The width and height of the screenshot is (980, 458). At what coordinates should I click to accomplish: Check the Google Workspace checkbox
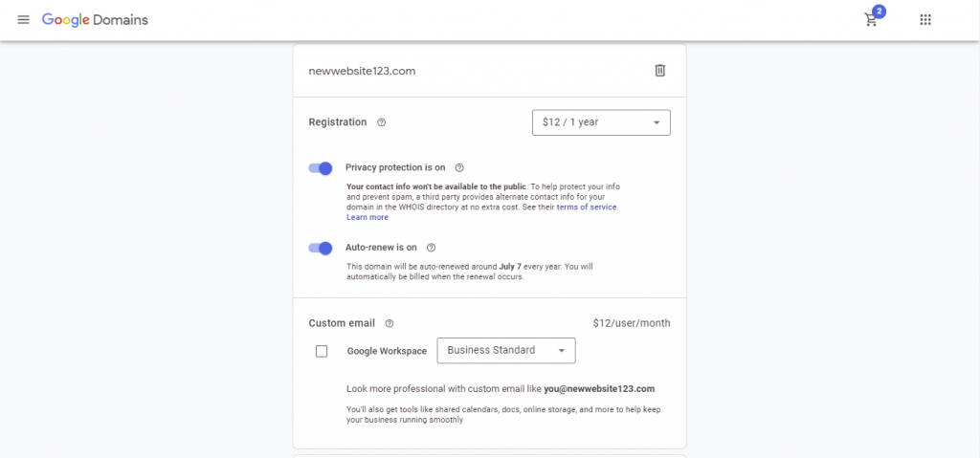[322, 351]
